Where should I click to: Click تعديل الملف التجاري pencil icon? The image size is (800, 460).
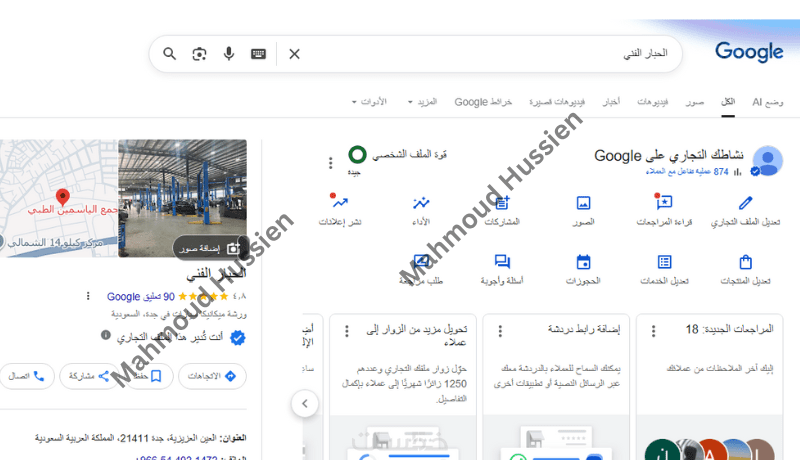click(x=745, y=203)
